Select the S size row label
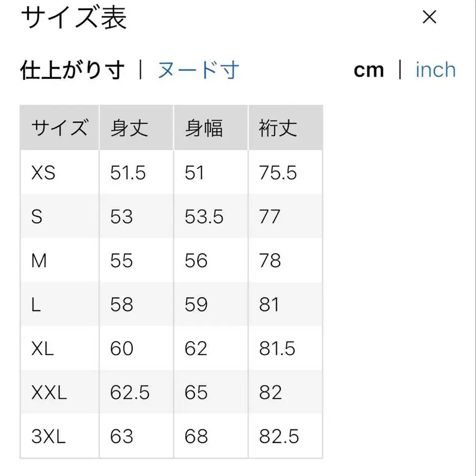The image size is (476, 476). click(x=36, y=216)
